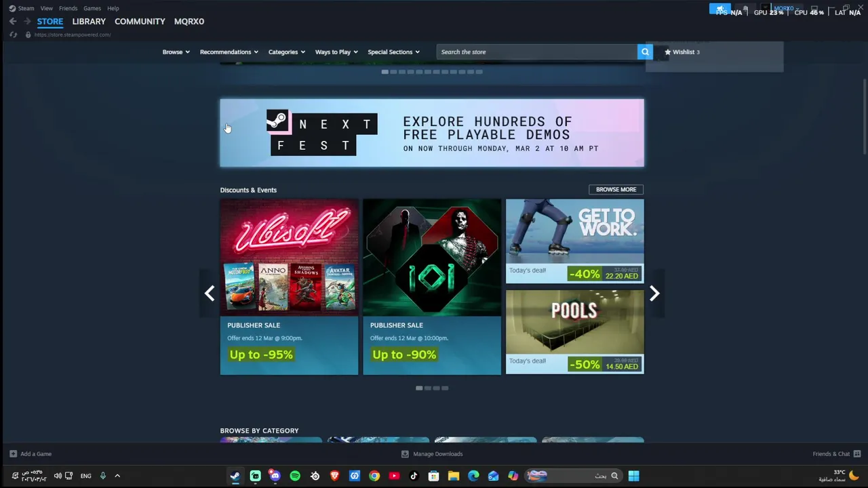Viewport: 868px width, 488px height.
Task: Open YouTube app from taskbar
Action: (x=394, y=476)
